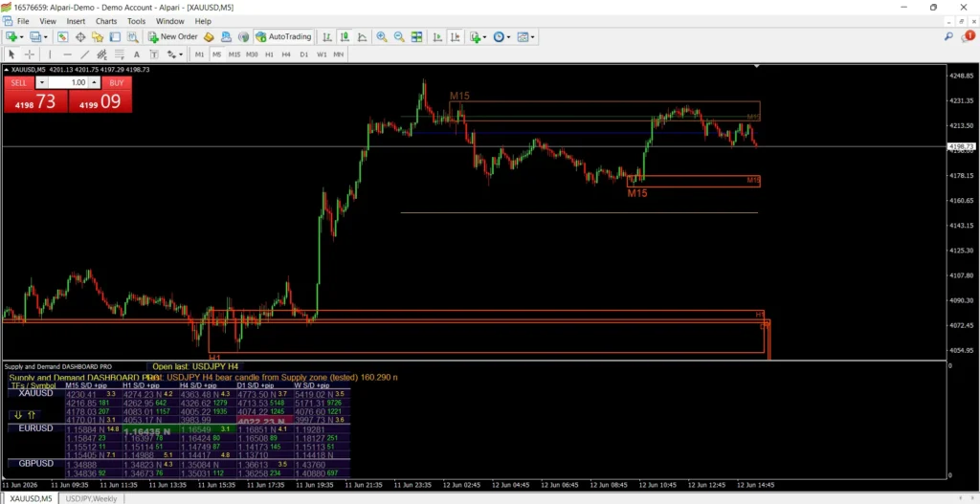Screen dimensions: 980x504
Task: Select the H1 timeframe button
Action: [269, 55]
